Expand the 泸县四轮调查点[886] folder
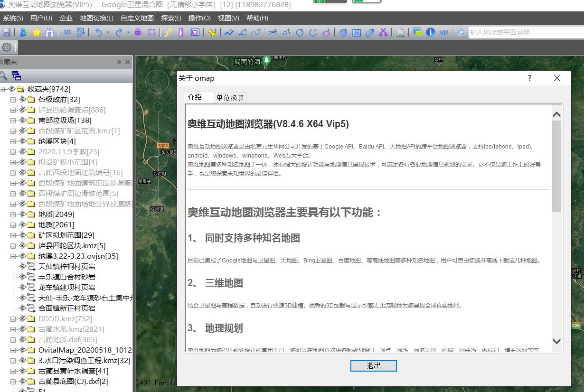 (x=13, y=110)
